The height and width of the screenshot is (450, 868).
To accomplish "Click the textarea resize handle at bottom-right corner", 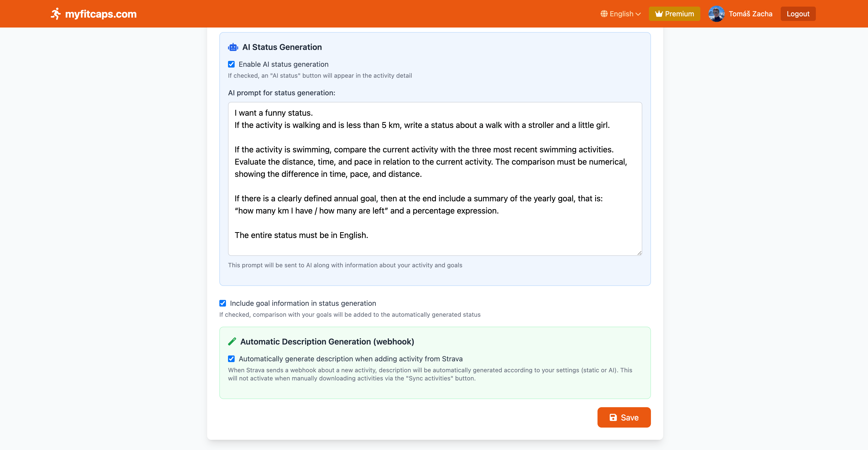I will [x=639, y=252].
